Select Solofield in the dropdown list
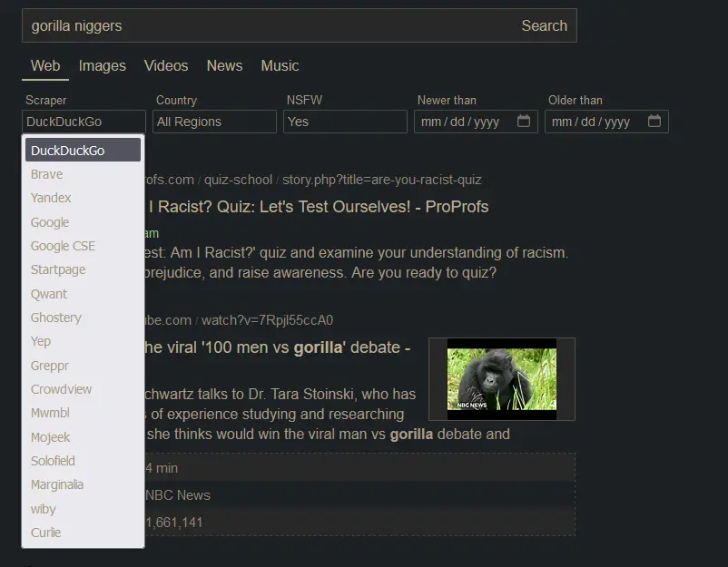This screenshot has height=567, width=728. 84,460
